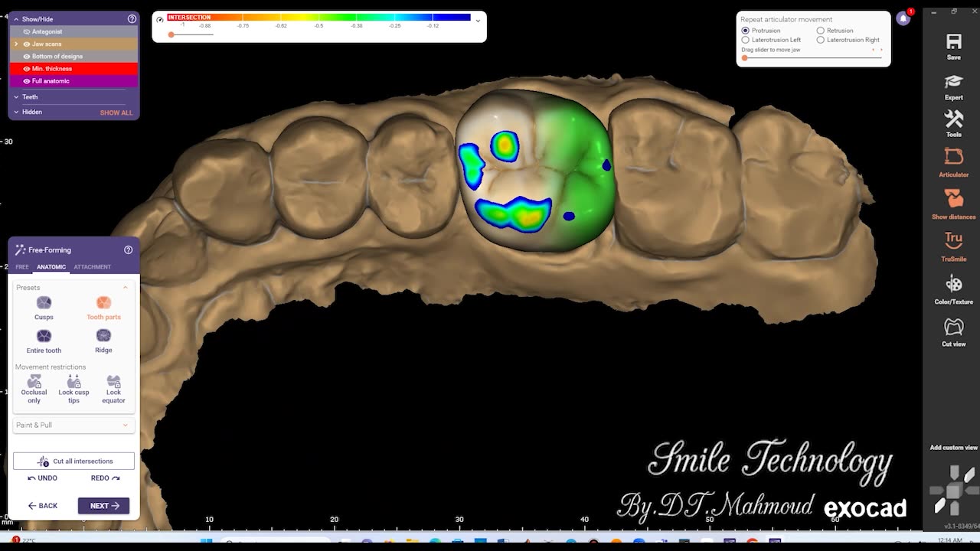980x551 pixels.
Task: Click SHOW ALL in Hidden row
Action: (116, 112)
